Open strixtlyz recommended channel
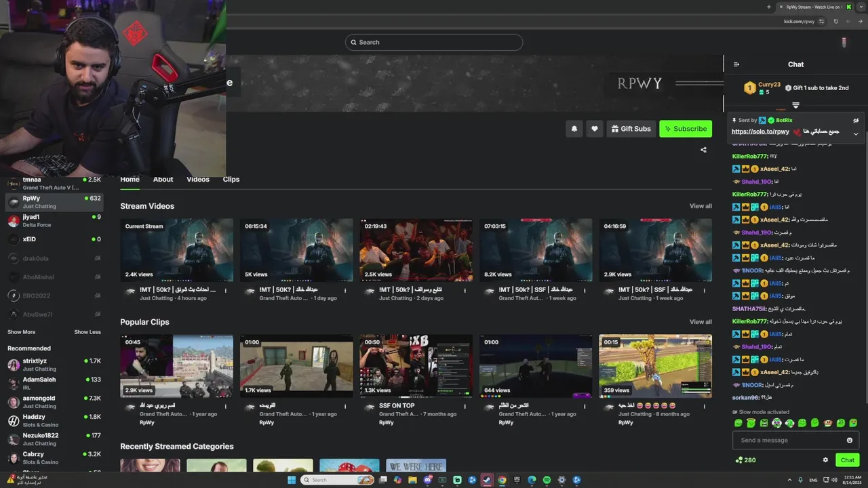The height and width of the screenshot is (488, 868). click(54, 365)
